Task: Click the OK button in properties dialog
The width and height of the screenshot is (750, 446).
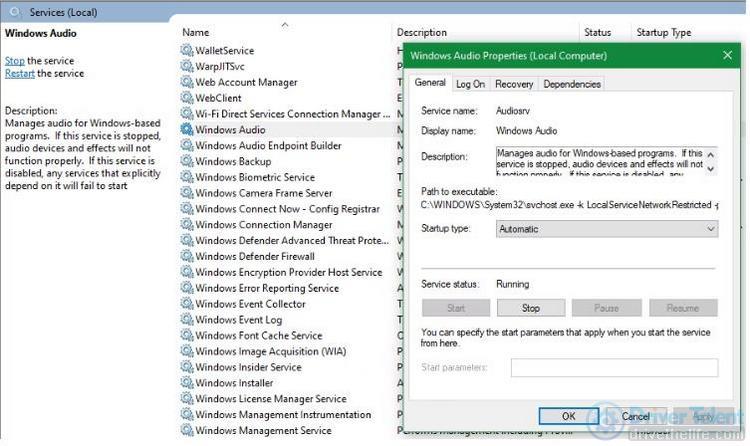Action: pos(568,416)
